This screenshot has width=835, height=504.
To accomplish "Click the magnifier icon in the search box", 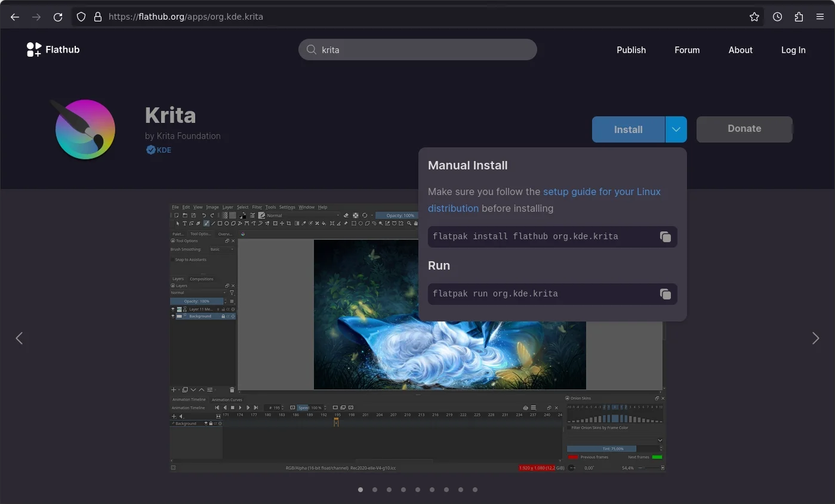I will 311,50.
